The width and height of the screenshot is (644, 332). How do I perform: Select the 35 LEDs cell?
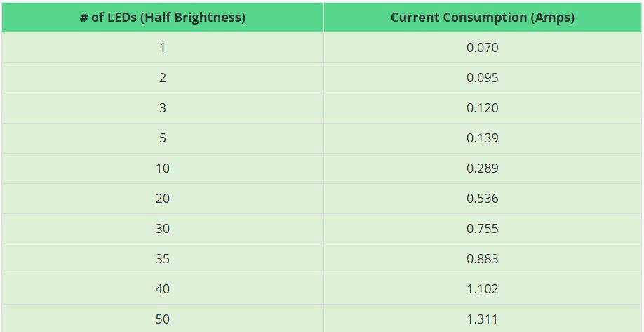click(163, 259)
